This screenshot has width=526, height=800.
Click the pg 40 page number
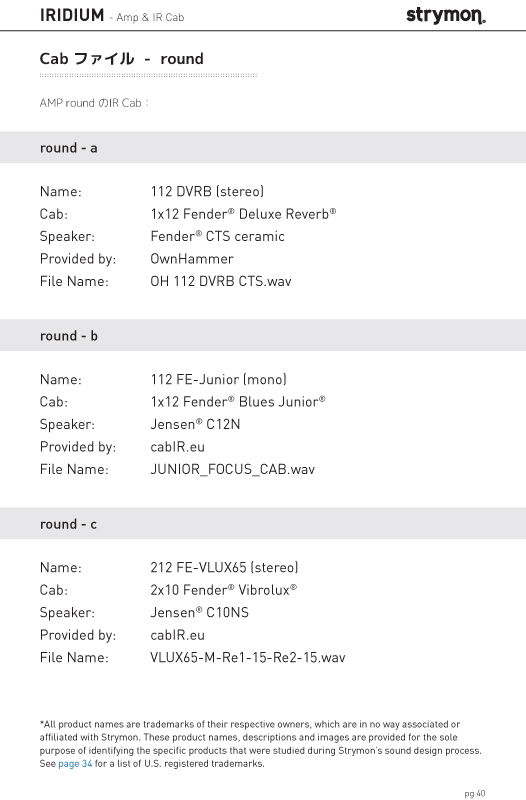474,793
